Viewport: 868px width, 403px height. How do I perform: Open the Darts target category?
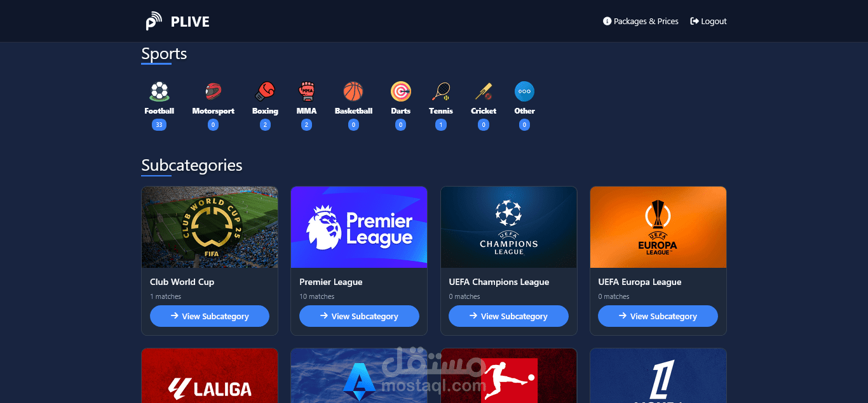pyautogui.click(x=400, y=91)
